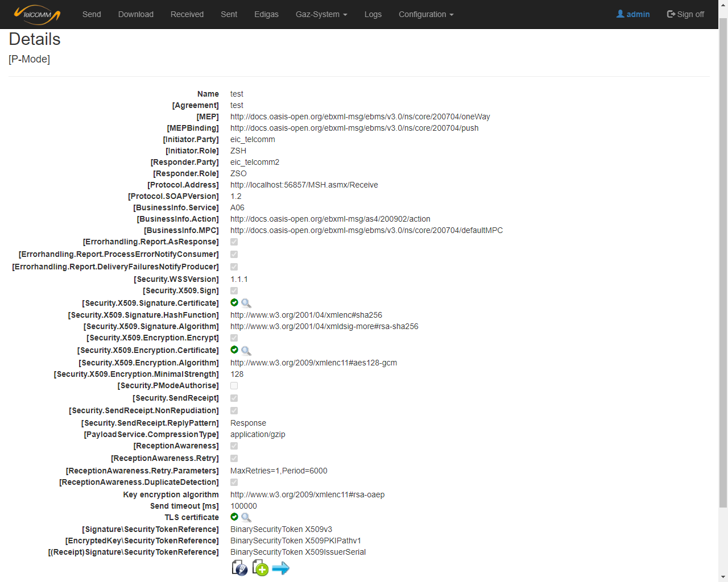Click the vertical page scrollbar
This screenshot has width=728, height=582.
(x=723, y=261)
